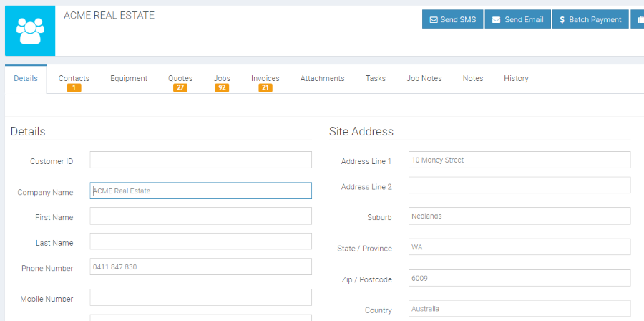Image resolution: width=644 pixels, height=321 pixels.
Task: Open the Jobs tab
Action: click(222, 82)
